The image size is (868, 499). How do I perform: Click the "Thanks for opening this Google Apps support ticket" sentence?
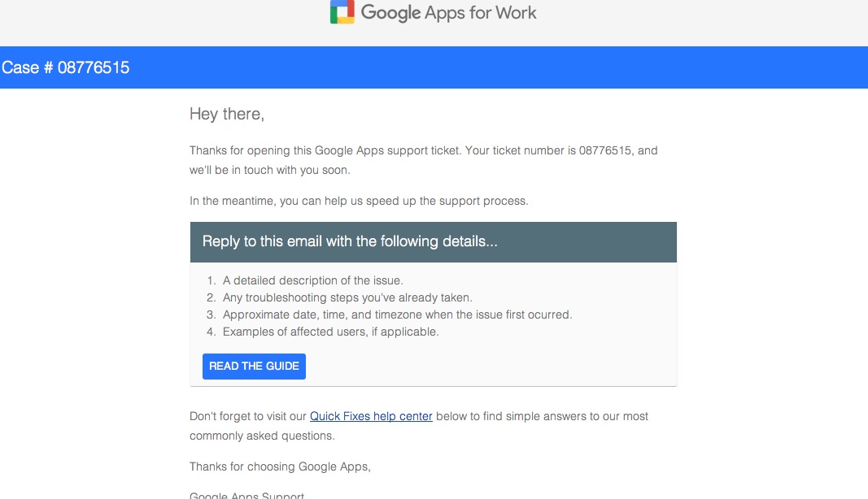coord(325,150)
